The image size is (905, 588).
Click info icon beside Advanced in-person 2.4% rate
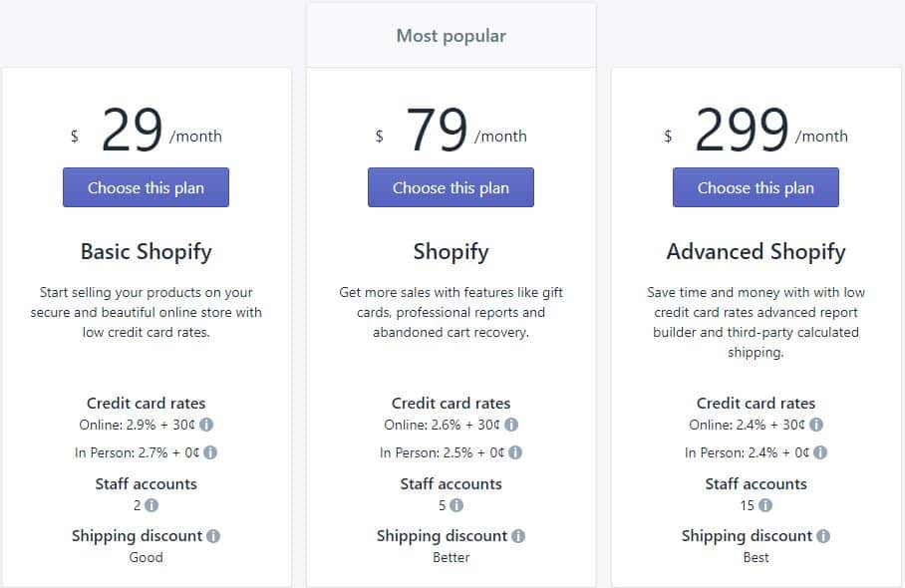820,452
